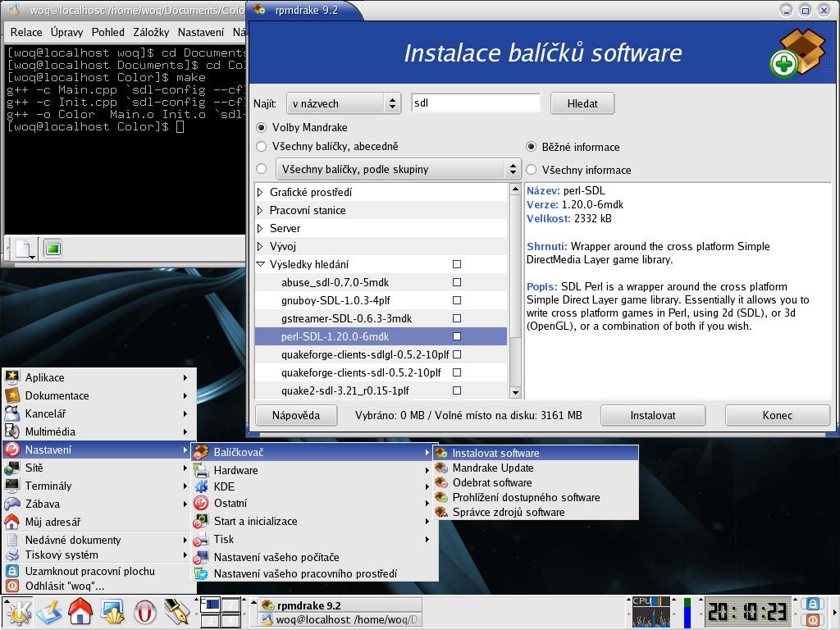
Task: Click the Kancelář menu icon
Action: [x=12, y=413]
